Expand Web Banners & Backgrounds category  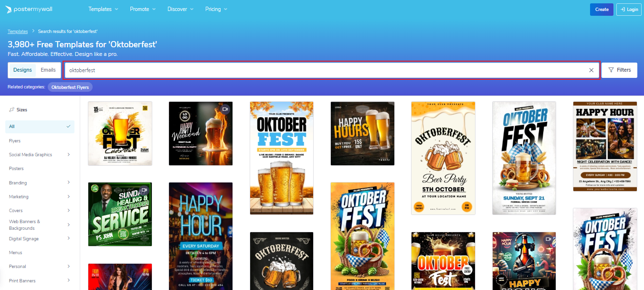[68, 225]
